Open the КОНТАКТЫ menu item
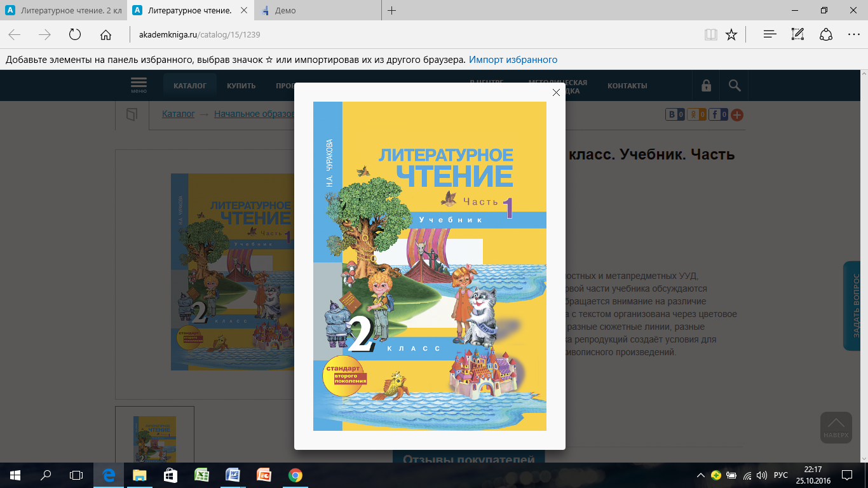 [627, 86]
